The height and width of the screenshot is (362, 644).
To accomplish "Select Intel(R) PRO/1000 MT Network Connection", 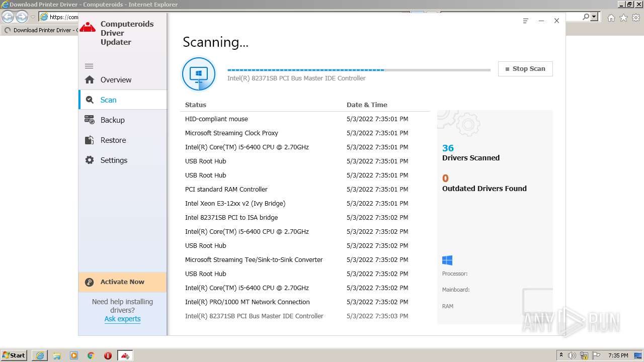I will point(305,302).
